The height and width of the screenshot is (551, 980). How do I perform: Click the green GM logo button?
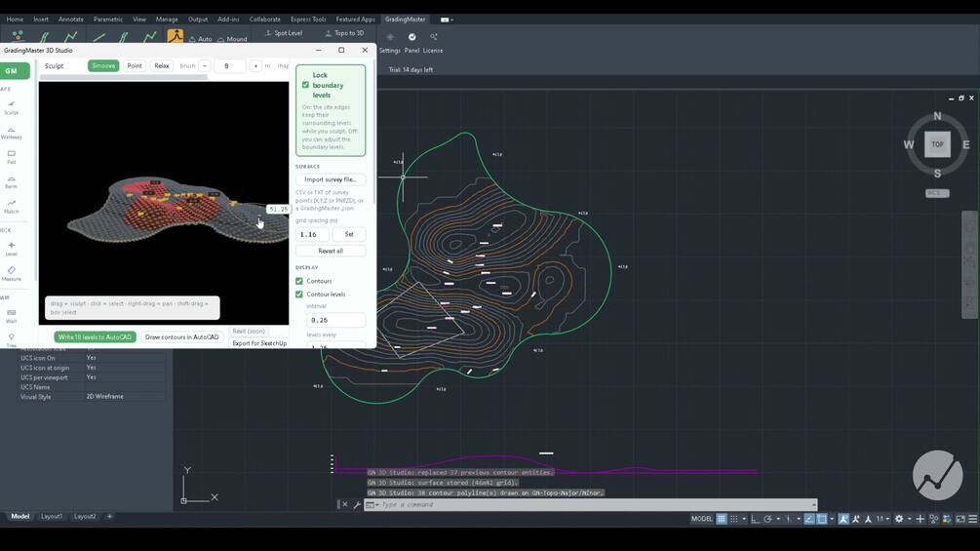click(x=12, y=70)
